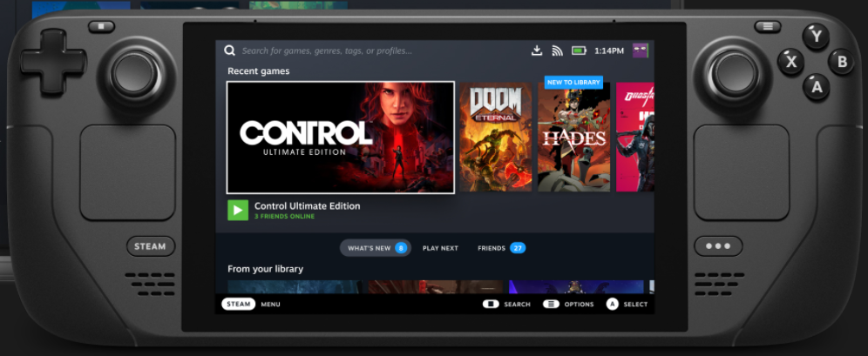Viewport: 868px width, 356px height.
Task: Open first library game thumbnail
Action: [x=295, y=287]
